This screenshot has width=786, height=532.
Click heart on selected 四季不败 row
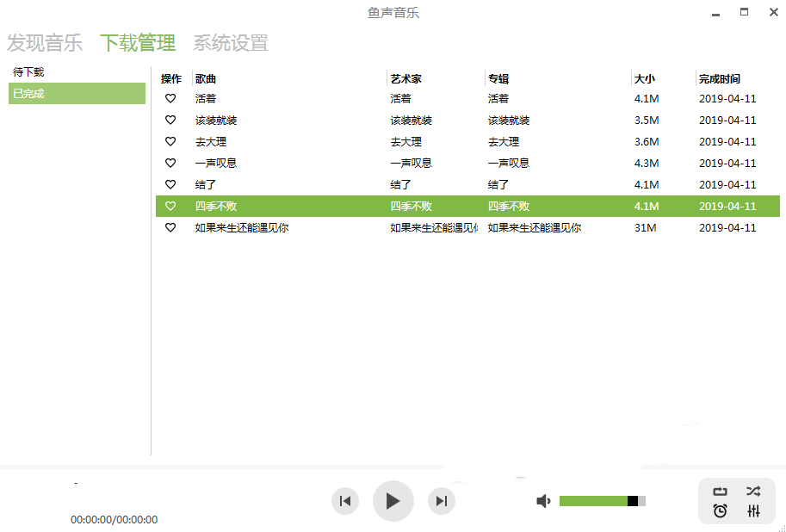pos(170,206)
